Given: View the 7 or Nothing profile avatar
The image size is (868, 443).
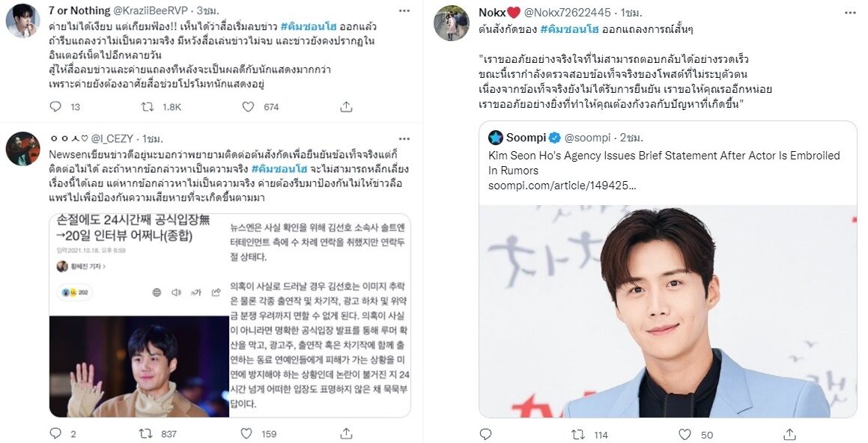Looking at the screenshot, I should click(x=22, y=20).
